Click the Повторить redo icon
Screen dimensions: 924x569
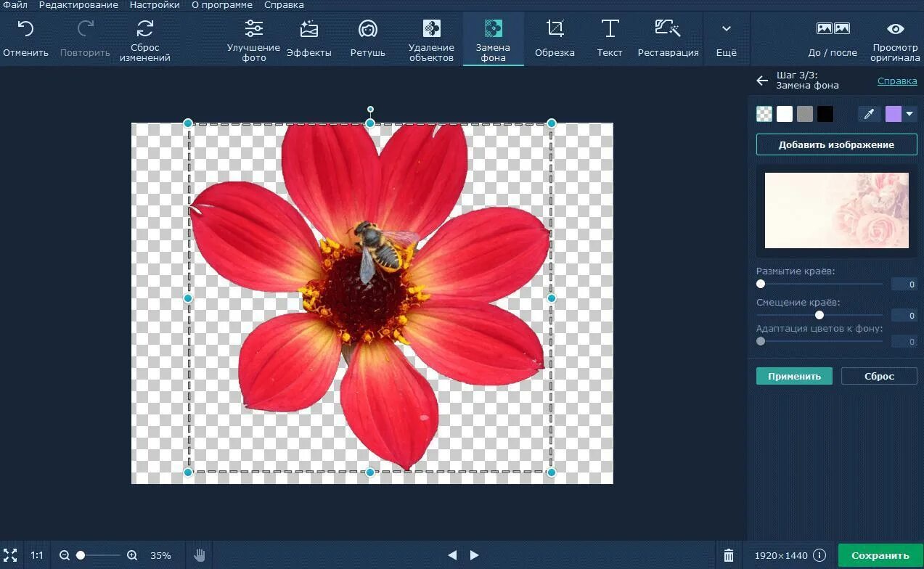click(x=86, y=29)
